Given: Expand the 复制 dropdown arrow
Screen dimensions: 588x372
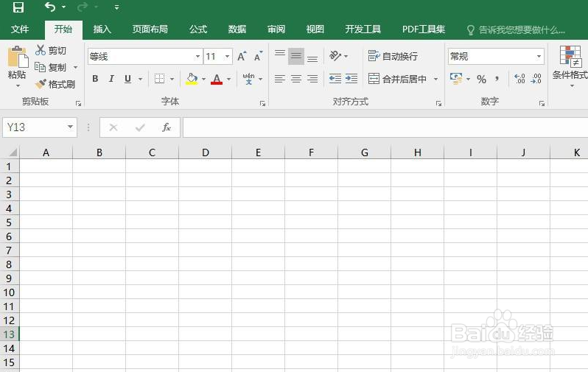Looking at the screenshot, I should (x=75, y=68).
